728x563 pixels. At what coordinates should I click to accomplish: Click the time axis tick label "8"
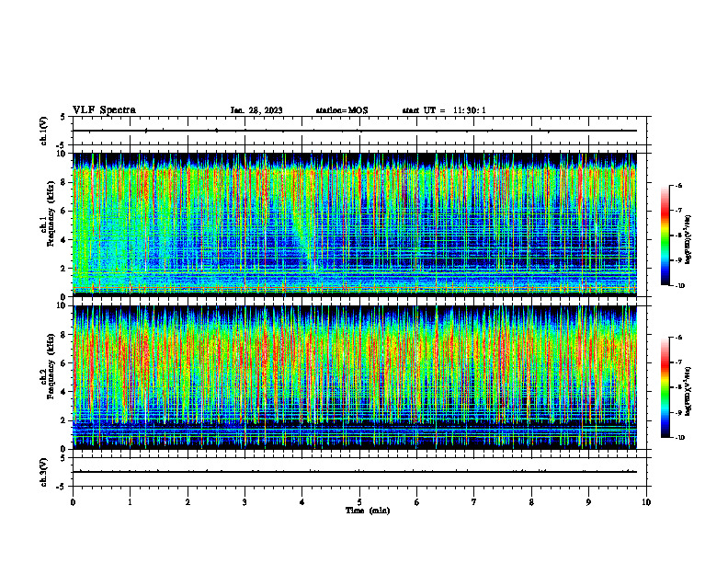tap(531, 502)
